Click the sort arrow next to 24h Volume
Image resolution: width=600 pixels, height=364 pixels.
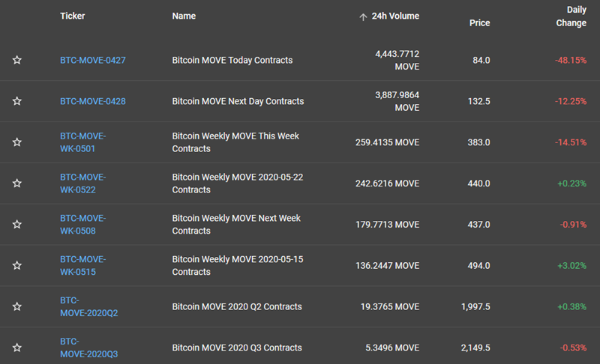[x=363, y=16]
